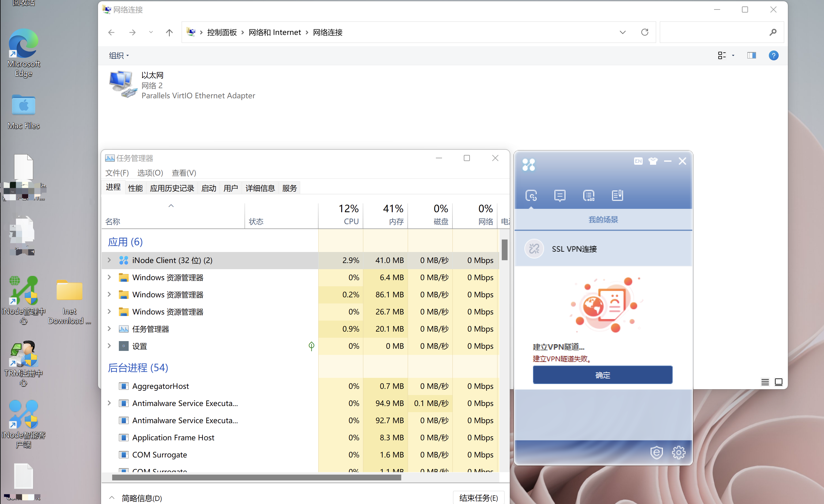Click the shield icon at iNode bottom
The image size is (824, 504).
[656, 453]
